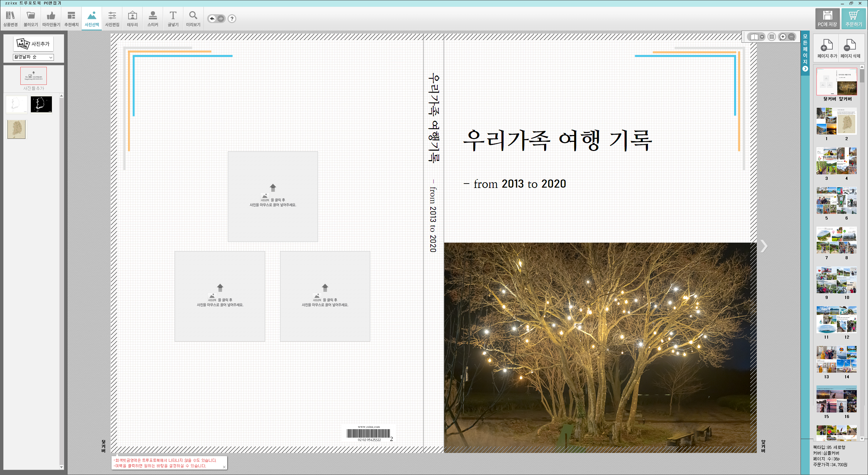Open 미리보기 preview magnifier
The height and width of the screenshot is (475, 868).
tap(193, 19)
